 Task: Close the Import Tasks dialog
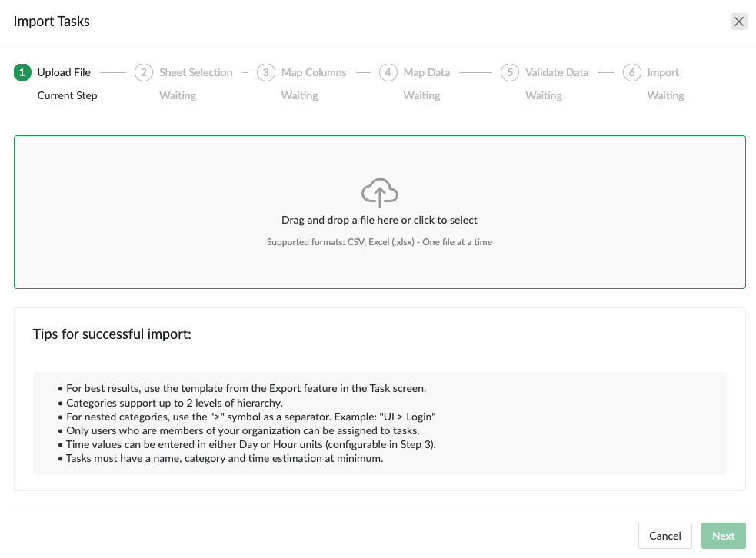(738, 22)
